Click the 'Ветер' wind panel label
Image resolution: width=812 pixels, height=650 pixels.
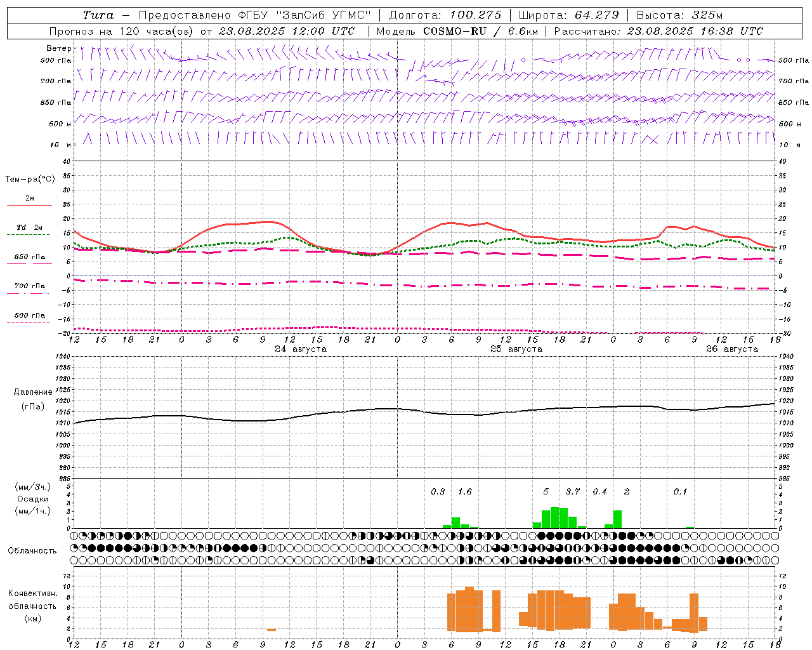pos(58,48)
